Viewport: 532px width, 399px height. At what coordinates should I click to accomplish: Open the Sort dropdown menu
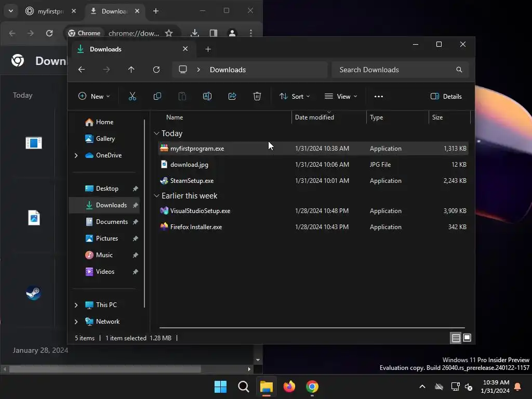point(295,96)
